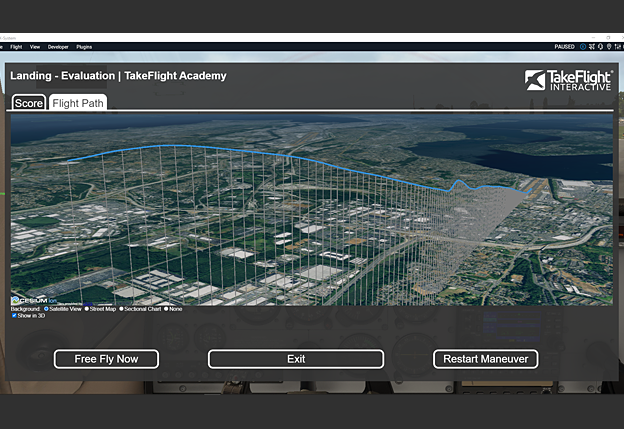Open the Developer menu
This screenshot has width=624, height=429.
coord(58,47)
